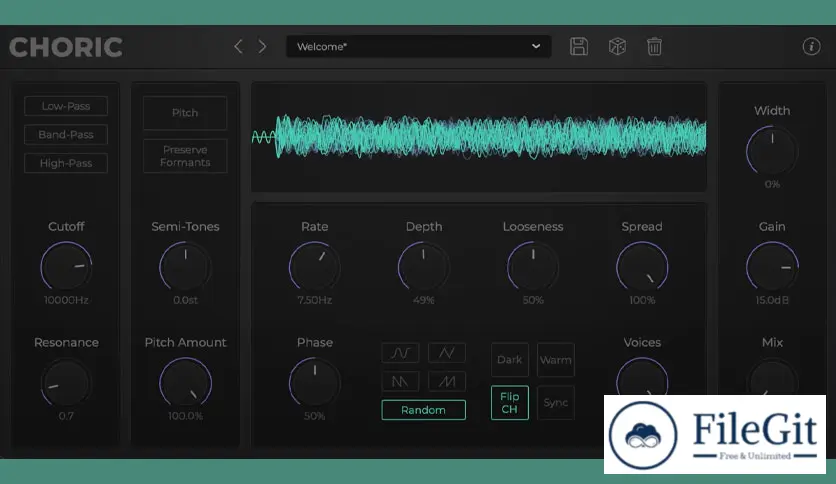Toggle the Pitch button

185,113
